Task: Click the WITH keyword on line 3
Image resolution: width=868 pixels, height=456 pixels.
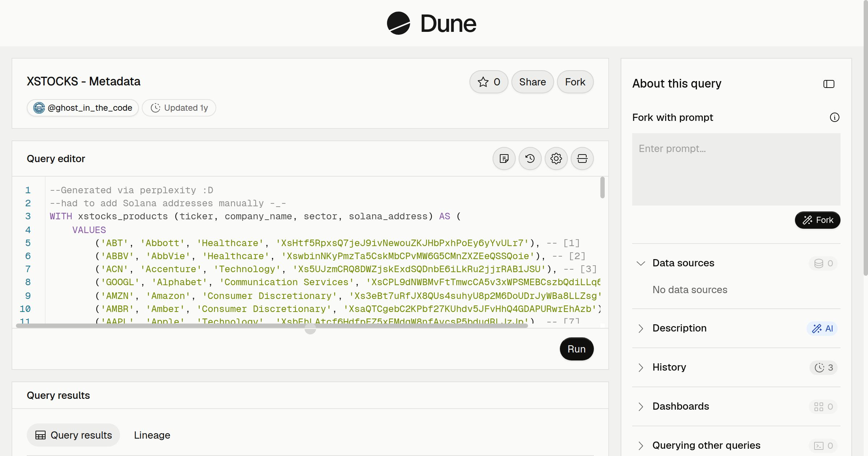Action: [x=61, y=216]
